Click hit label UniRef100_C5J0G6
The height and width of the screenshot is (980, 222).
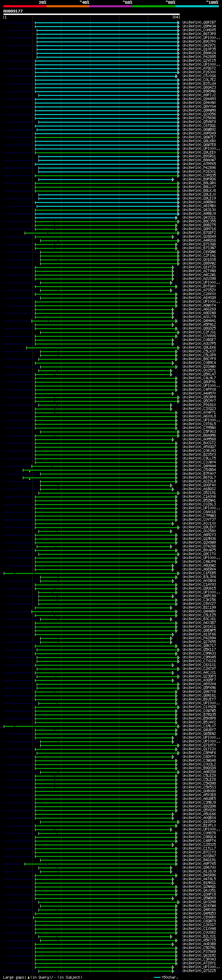click(199, 76)
